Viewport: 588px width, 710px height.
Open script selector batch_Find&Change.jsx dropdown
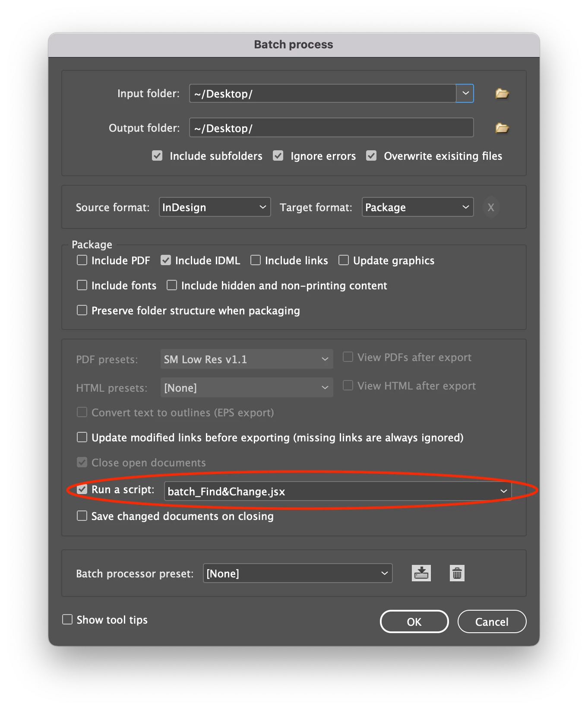[x=338, y=491]
